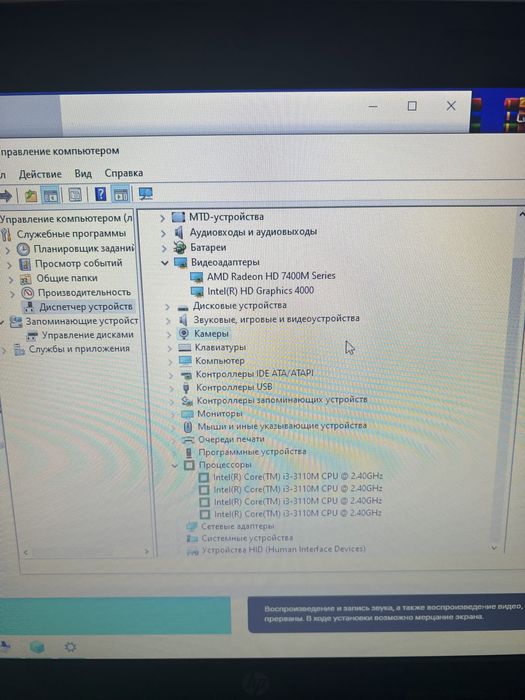
Task: Select Контроллеры запоминающих устройств category
Action: point(282,400)
